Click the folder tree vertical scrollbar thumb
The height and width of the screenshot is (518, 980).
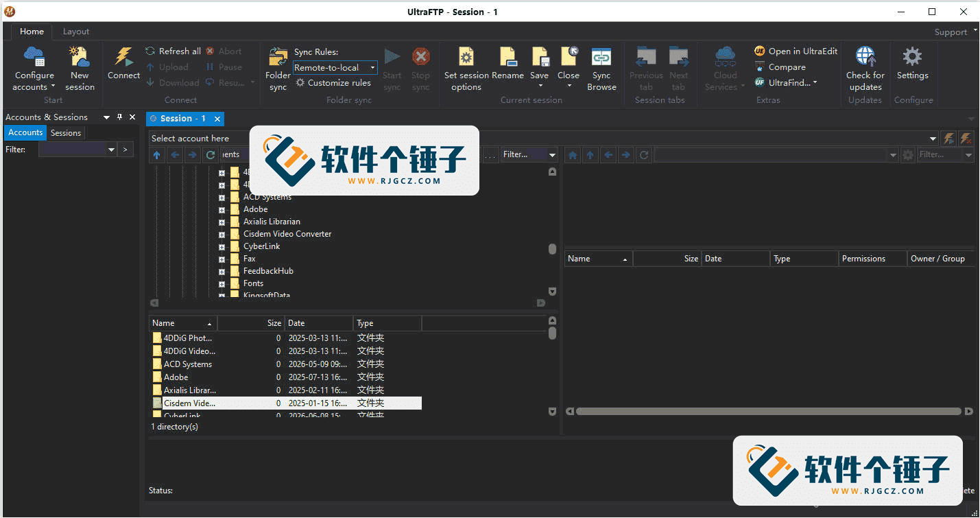(x=552, y=249)
